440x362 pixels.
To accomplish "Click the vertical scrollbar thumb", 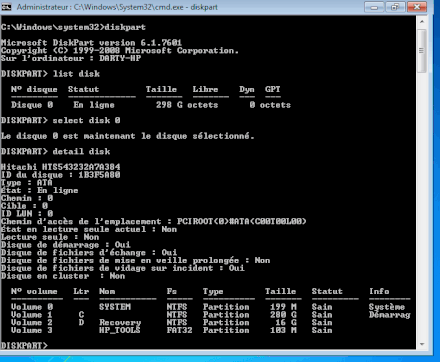I will tap(422, 51).
